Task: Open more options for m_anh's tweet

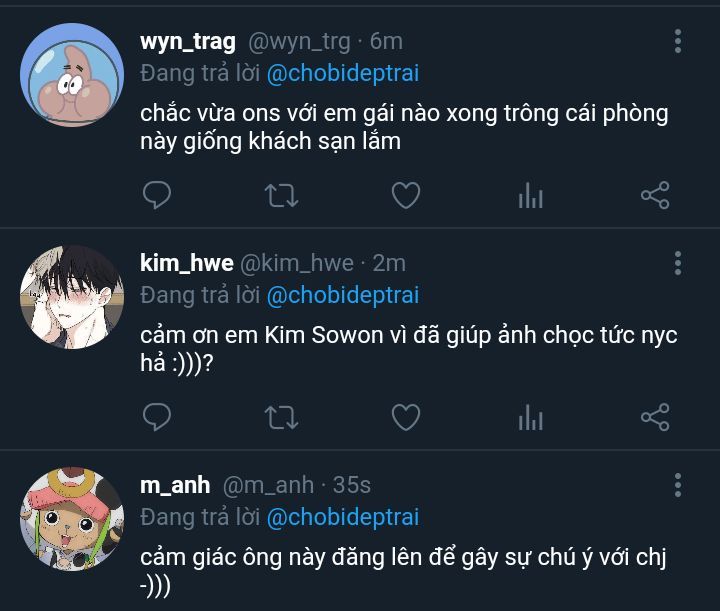Action: tap(678, 485)
